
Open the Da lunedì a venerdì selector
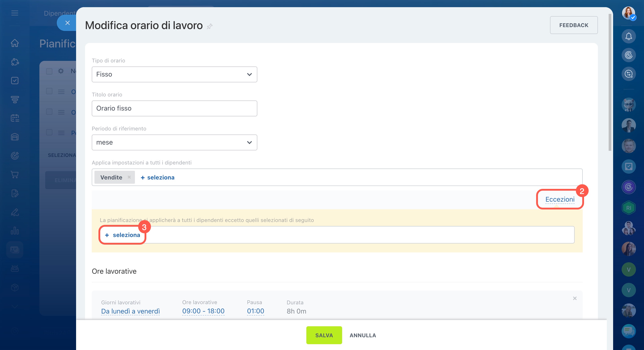[x=130, y=311]
